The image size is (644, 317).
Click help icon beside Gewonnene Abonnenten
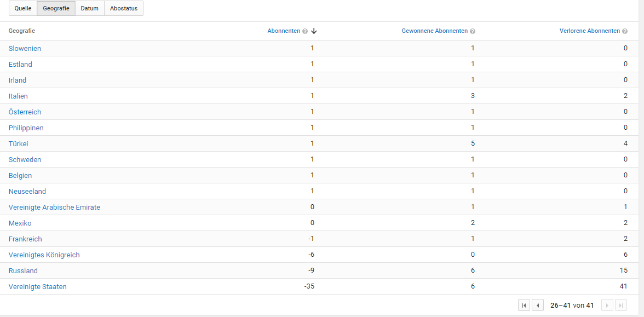coord(472,31)
